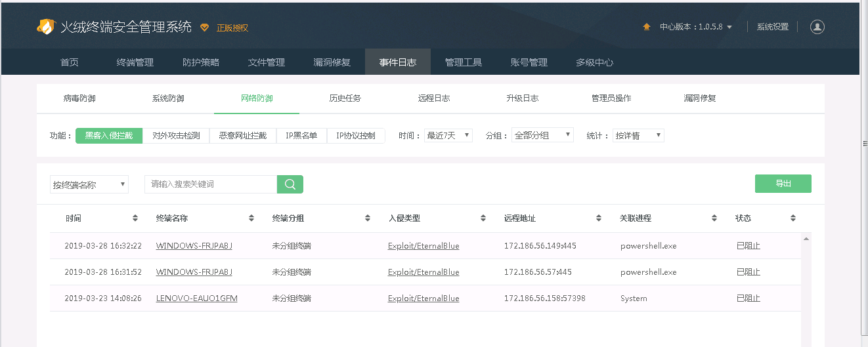The width and height of the screenshot is (868, 347).
Task: Expand the 全部分组 group dropdown
Action: pos(542,135)
